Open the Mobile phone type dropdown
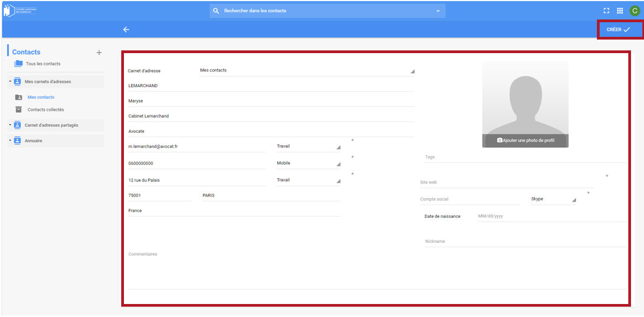644x317 pixels. tap(308, 163)
